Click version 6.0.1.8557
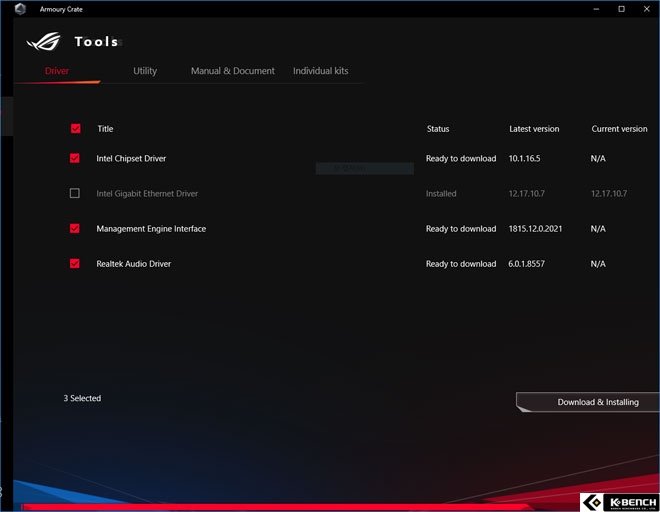This screenshot has height=512, width=660. coord(526,264)
